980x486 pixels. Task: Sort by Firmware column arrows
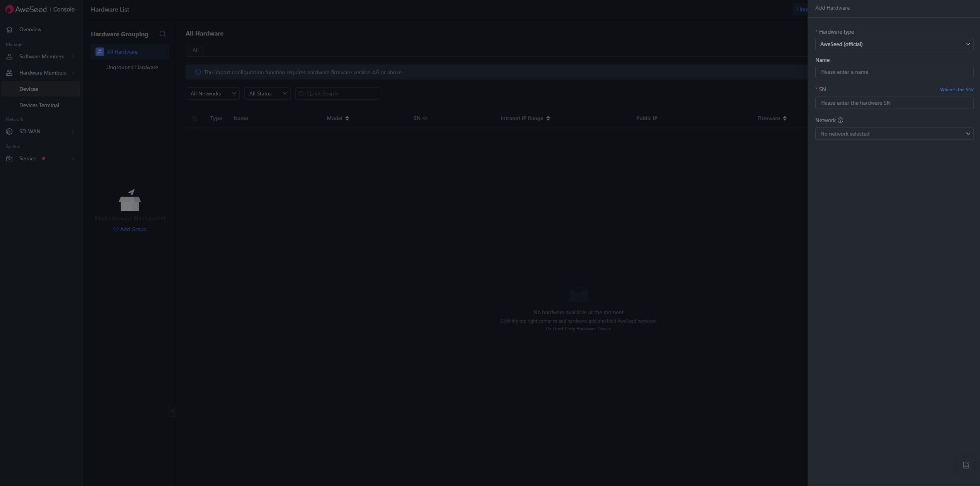(784, 118)
